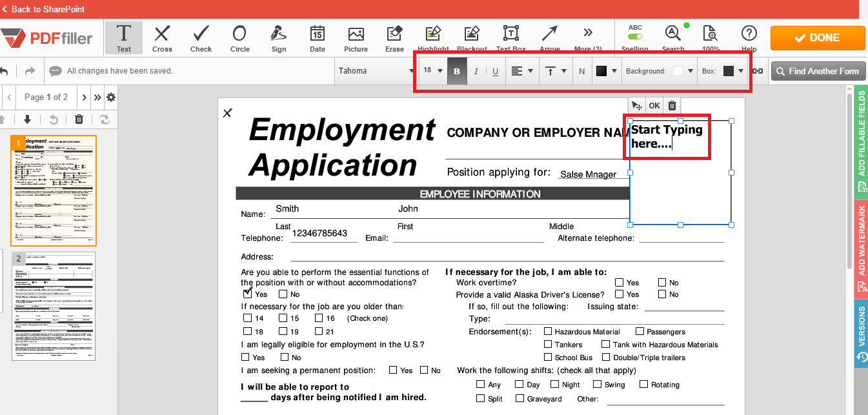Check the age 21 checkbox
This screenshot has height=415, width=868.
point(319,331)
